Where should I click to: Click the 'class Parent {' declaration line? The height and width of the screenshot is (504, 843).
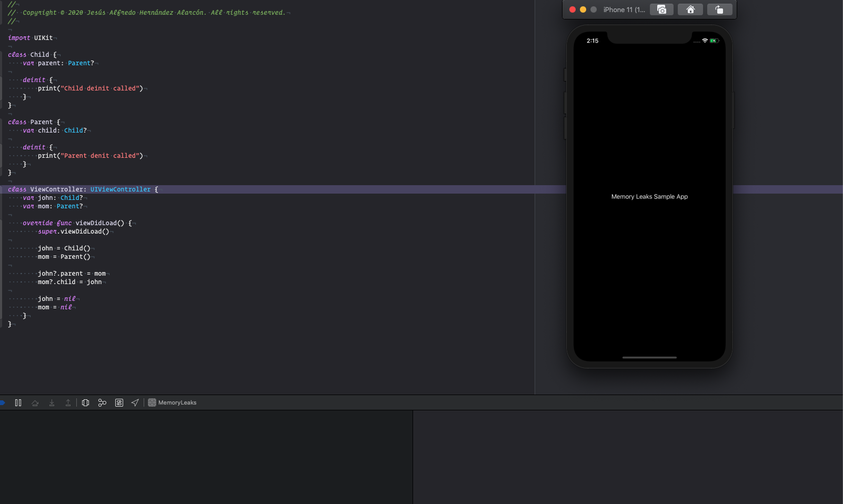34,122
